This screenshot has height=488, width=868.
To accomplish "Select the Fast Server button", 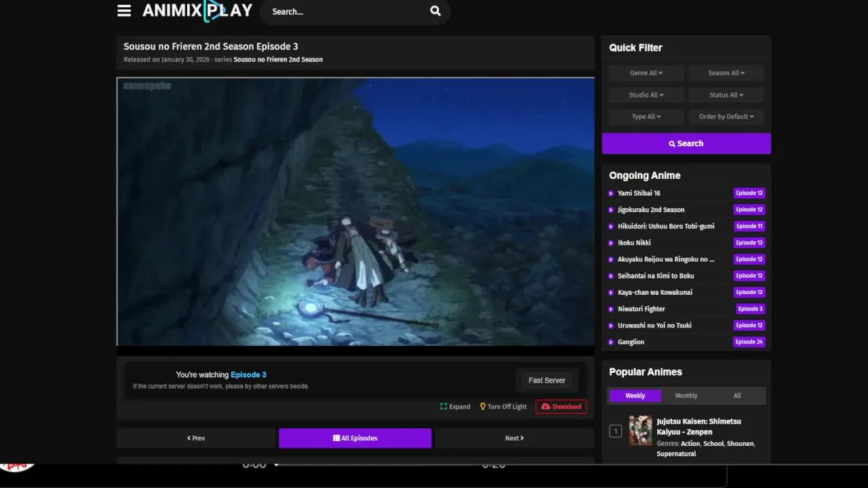I will (547, 381).
